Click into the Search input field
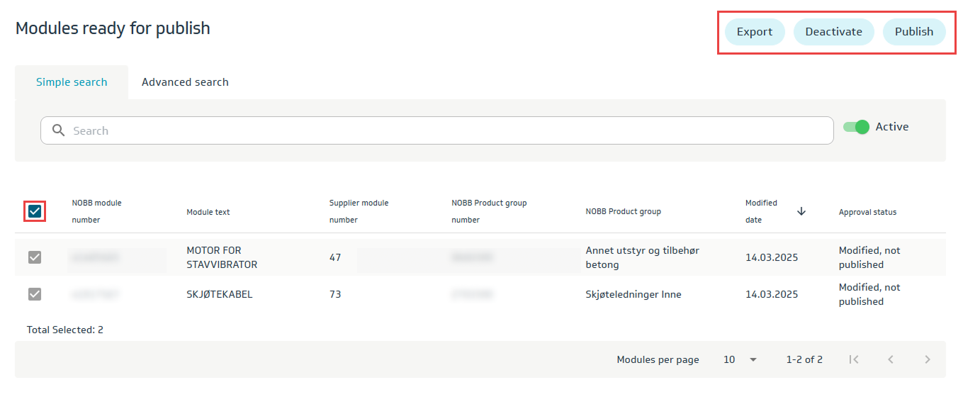This screenshot has height=409, width=980. [x=446, y=130]
